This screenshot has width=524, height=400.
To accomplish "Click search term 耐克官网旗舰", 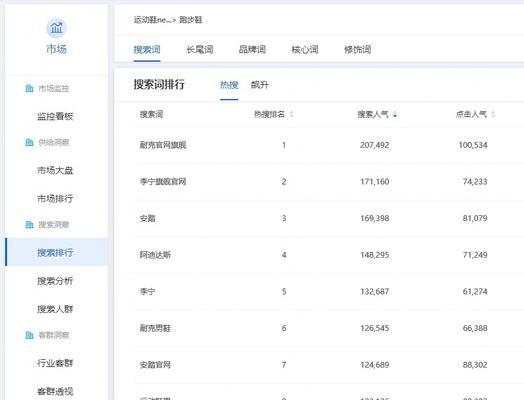I will pos(163,145).
